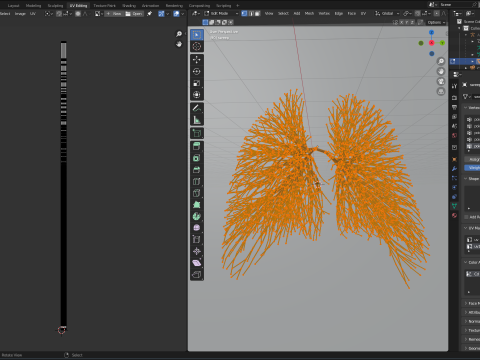Viewport: 480px width, 360px height.
Task: Click the pan hand icon in UV editor
Action: [179, 44]
